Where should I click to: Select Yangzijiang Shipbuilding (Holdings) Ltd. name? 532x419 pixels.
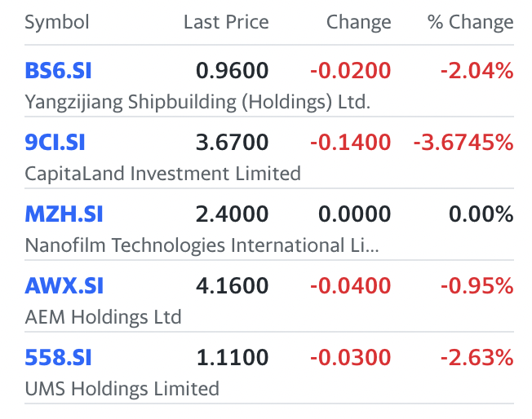(197, 103)
